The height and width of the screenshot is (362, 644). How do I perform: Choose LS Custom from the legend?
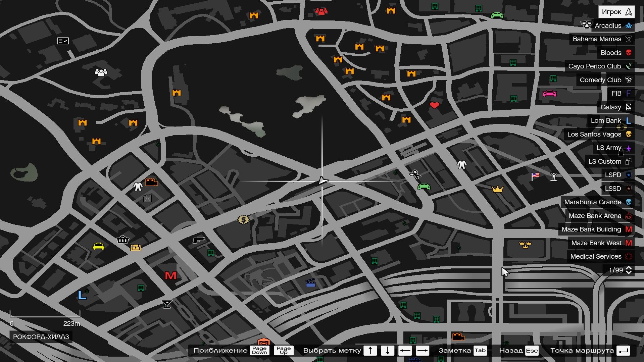click(610, 161)
